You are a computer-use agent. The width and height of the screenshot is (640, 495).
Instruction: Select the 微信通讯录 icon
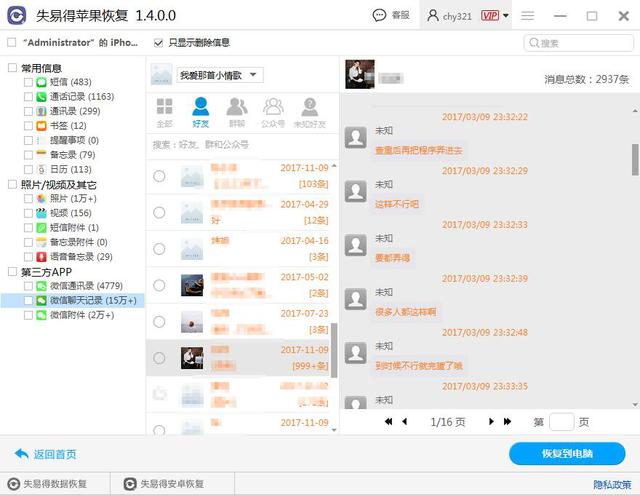pos(41,286)
